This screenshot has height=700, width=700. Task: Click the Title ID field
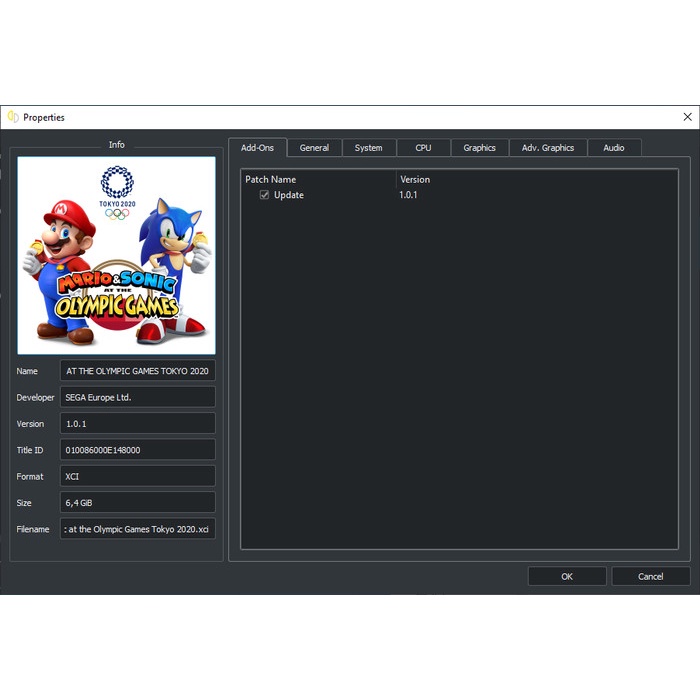[x=138, y=450]
